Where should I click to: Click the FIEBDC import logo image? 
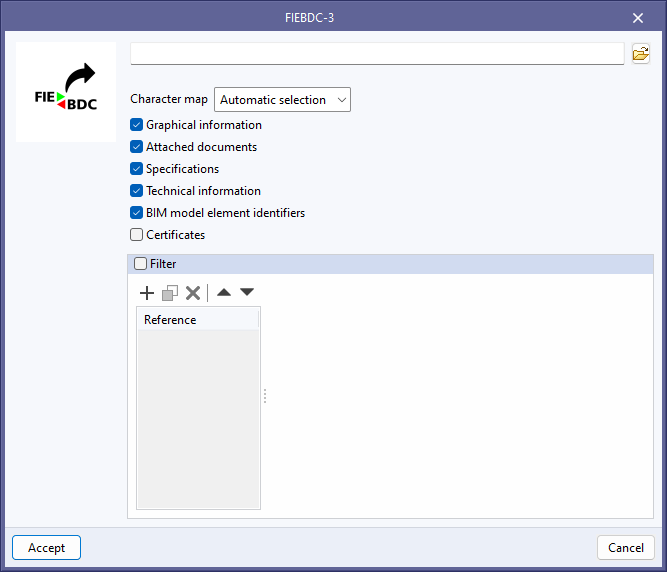tap(66, 92)
